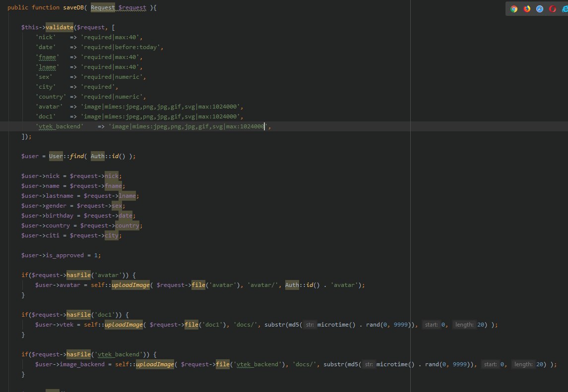The width and height of the screenshot is (568, 392).
Task: Click the $user->vtek property
Action: point(66,325)
